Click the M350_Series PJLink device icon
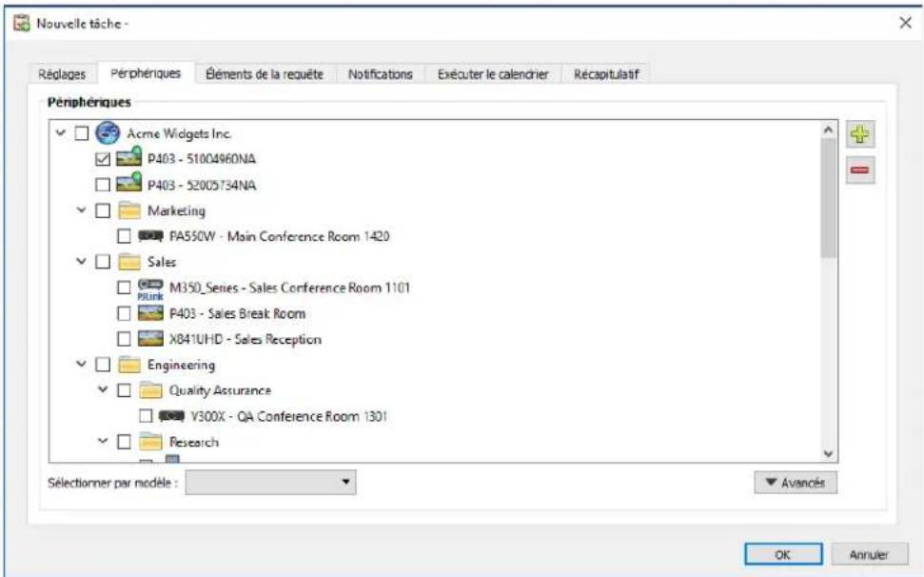 pyautogui.click(x=150, y=288)
